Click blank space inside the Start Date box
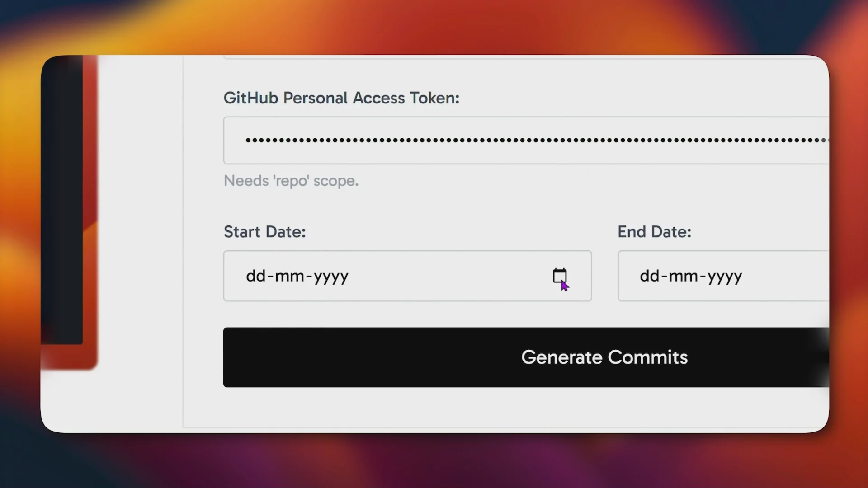The width and height of the screenshot is (868, 488). coord(448,276)
